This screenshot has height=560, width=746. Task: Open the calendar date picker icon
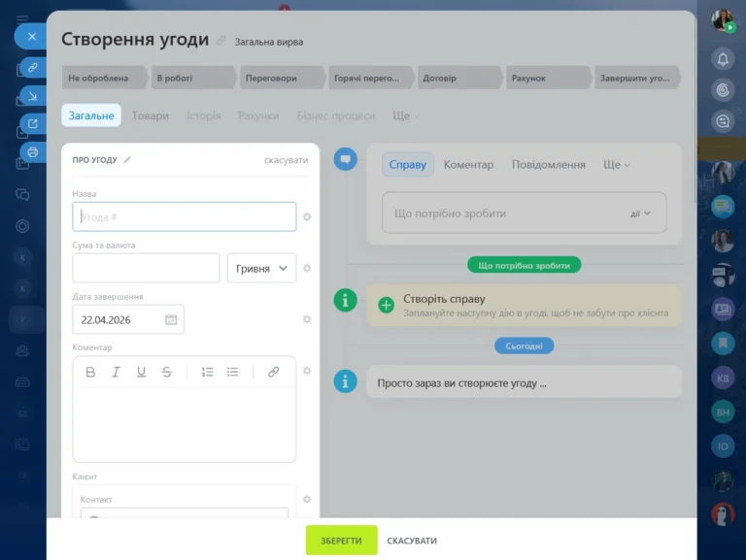(171, 319)
